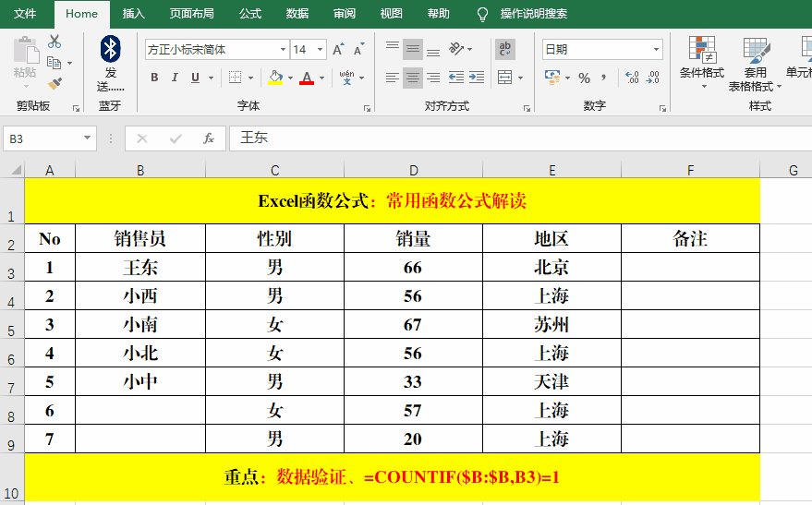Click the insert function fx icon
Viewport: 812px width, 505px height.
[209, 138]
